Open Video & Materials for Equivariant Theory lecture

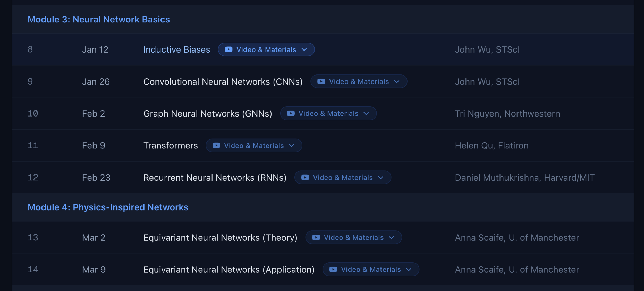coord(353,237)
